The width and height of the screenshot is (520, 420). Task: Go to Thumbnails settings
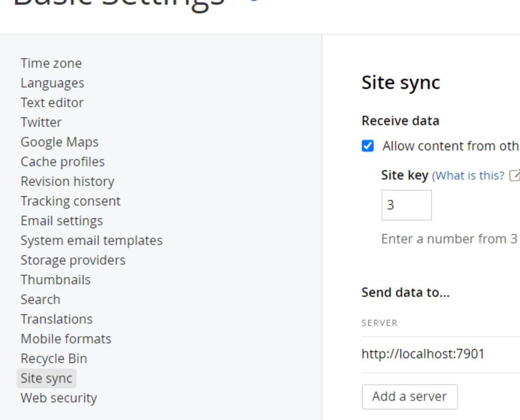click(55, 280)
